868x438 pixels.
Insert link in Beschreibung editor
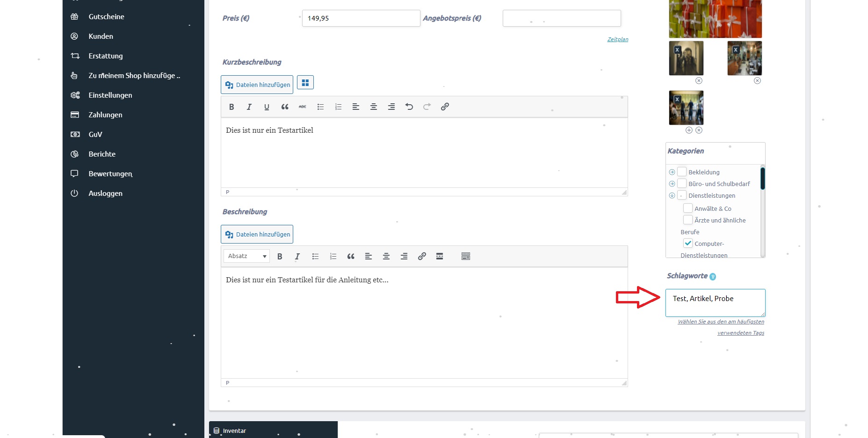coord(422,256)
